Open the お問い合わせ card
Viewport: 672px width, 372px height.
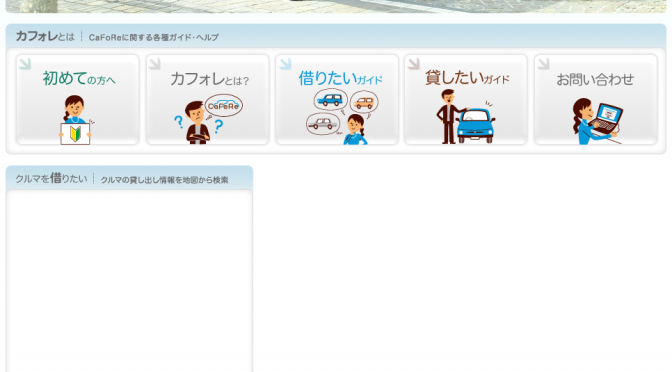click(x=596, y=99)
